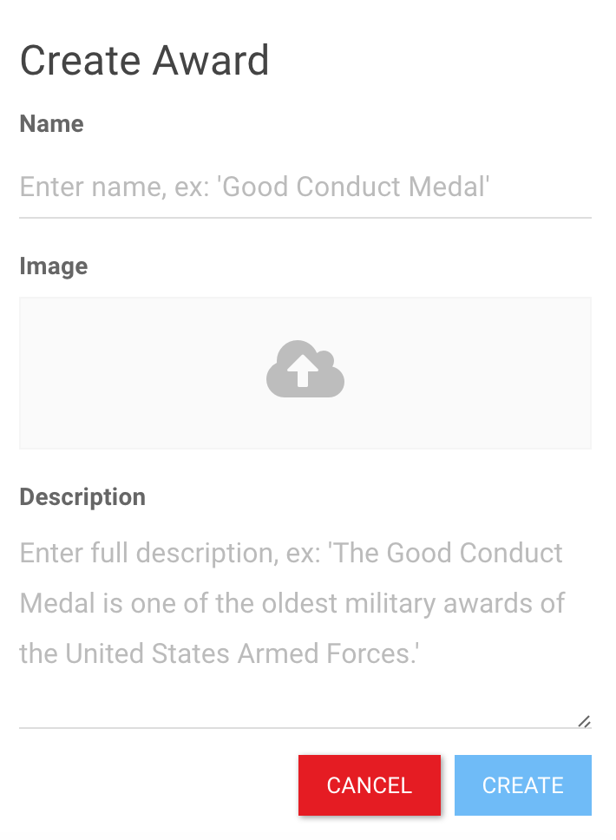Image resolution: width=616 pixels, height=840 pixels.
Task: Click the upward arrow inside the cloud
Action: pos(303,373)
